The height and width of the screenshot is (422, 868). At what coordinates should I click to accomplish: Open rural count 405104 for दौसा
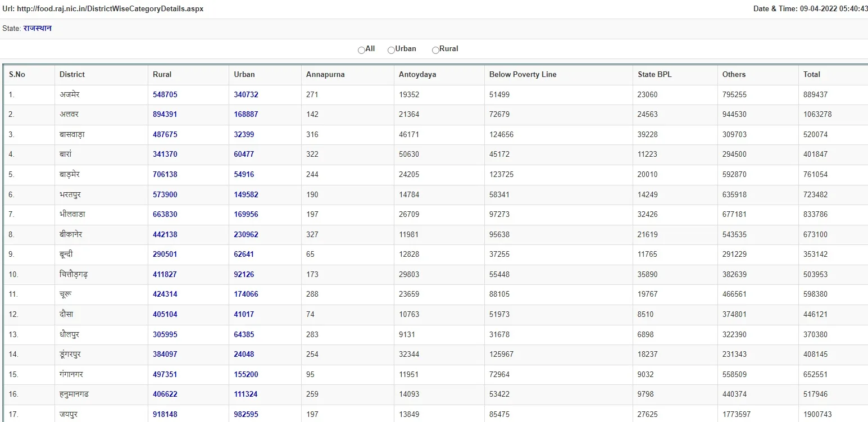click(x=165, y=315)
